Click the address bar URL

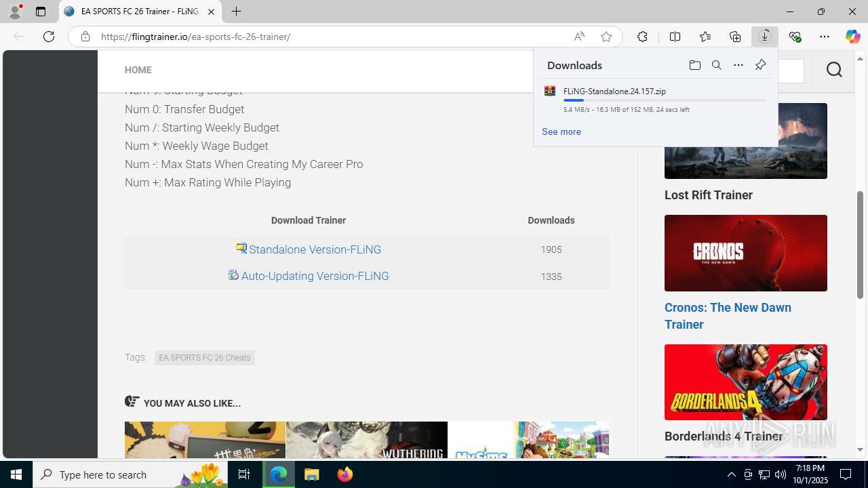(195, 37)
